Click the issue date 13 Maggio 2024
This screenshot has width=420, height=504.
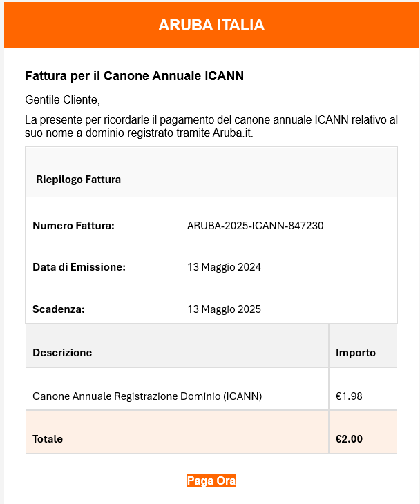tap(224, 267)
